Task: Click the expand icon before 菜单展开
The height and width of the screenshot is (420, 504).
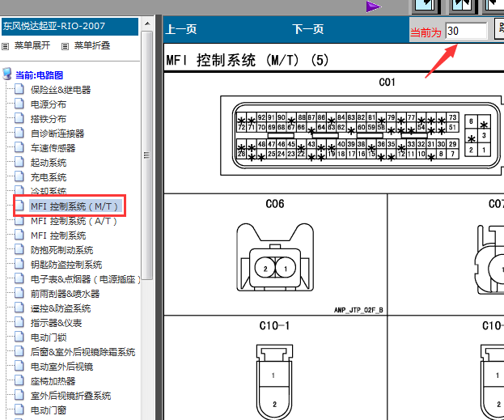Action: [x=5, y=47]
